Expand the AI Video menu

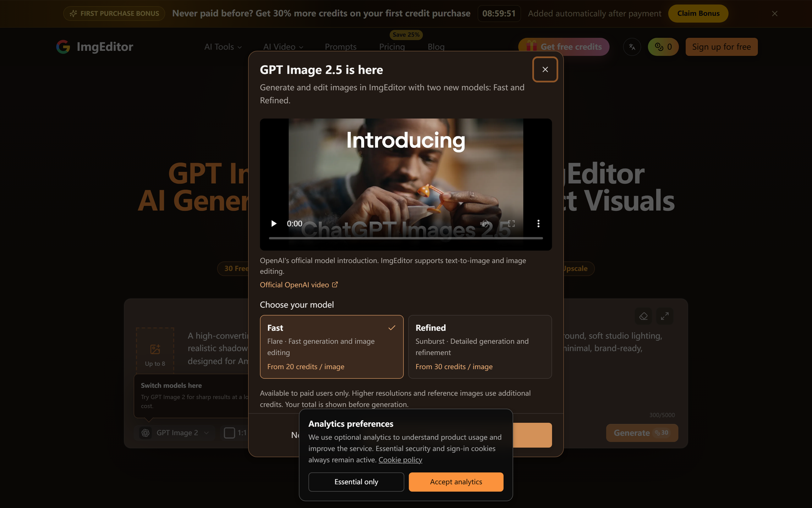click(283, 47)
